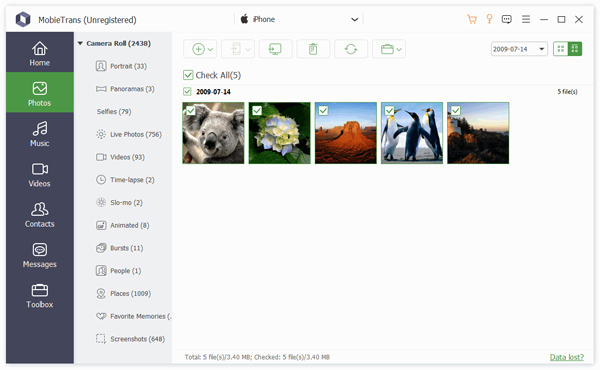Click the Export to PC monitor icon
The height and width of the screenshot is (370, 600).
click(x=275, y=49)
